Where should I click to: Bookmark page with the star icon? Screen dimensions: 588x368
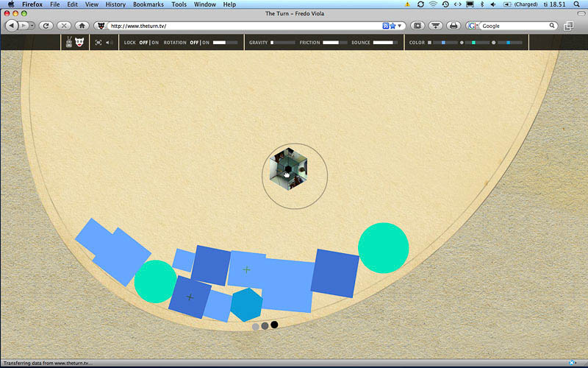pyautogui.click(x=392, y=26)
